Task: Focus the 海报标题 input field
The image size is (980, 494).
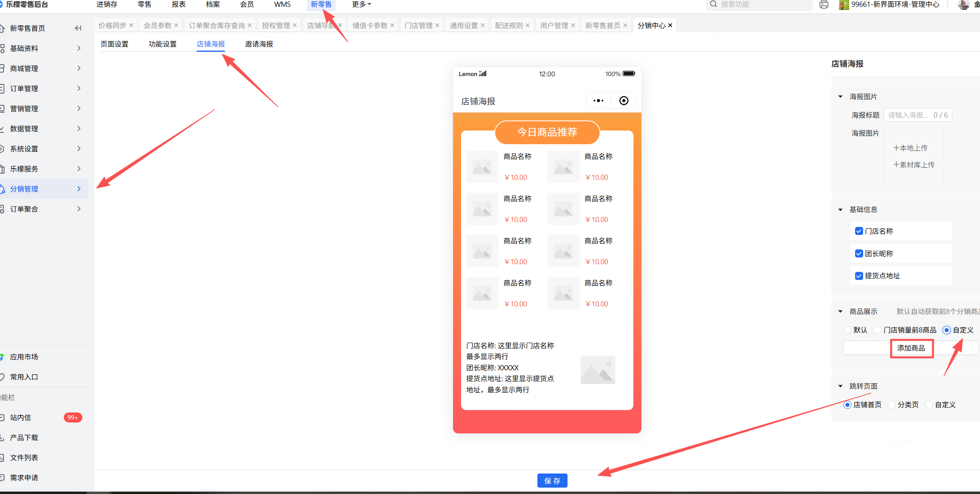Action: click(909, 115)
